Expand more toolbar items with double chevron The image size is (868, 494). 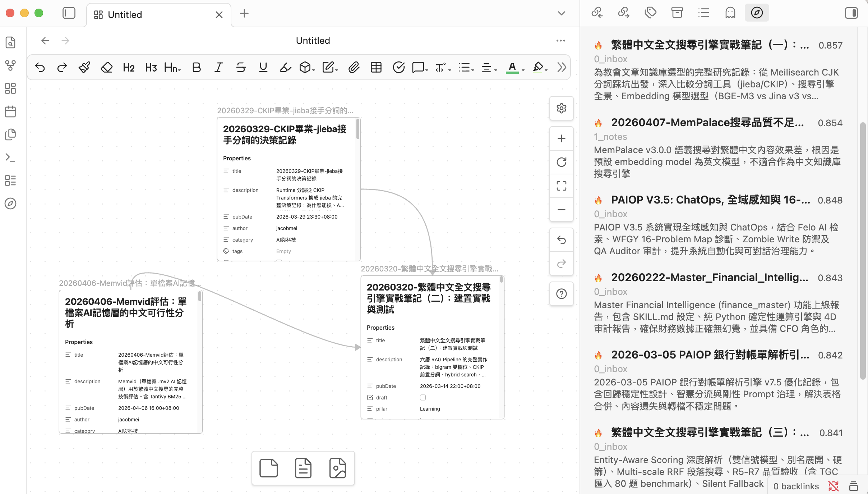[562, 67]
